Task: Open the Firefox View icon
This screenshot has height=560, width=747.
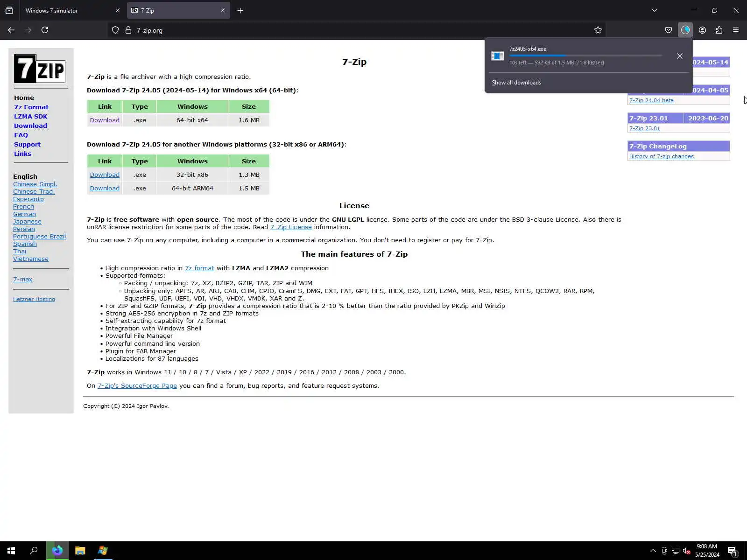Action: click(9, 10)
